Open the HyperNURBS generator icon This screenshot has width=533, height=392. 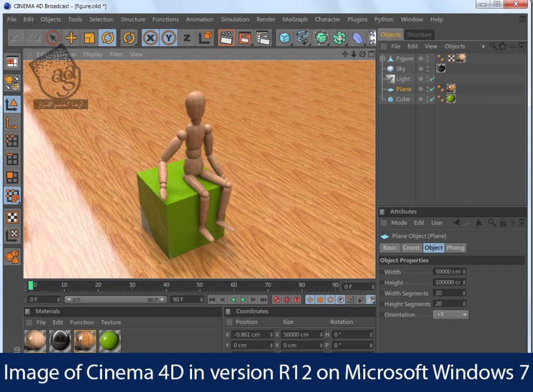click(x=321, y=37)
